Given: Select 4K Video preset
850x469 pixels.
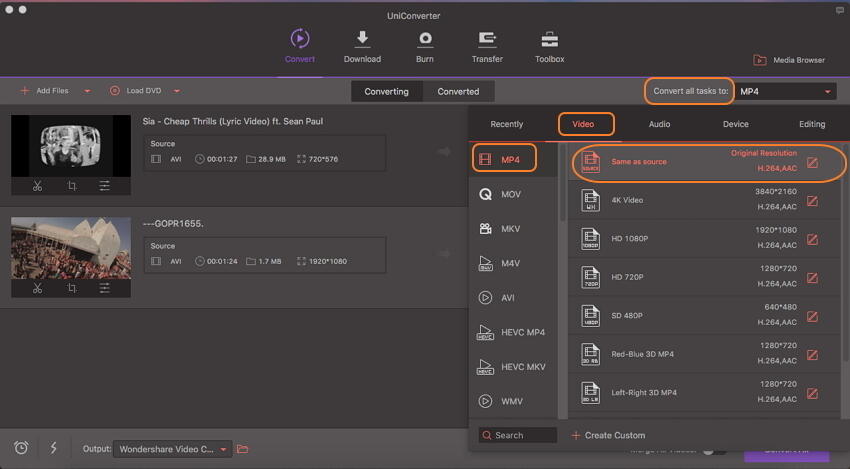Looking at the screenshot, I should (705, 200).
